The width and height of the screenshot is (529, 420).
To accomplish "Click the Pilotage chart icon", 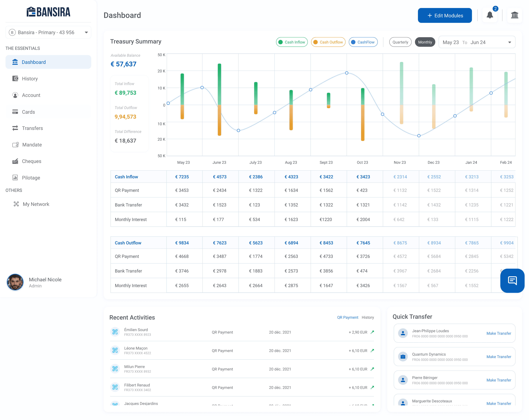I will pyautogui.click(x=15, y=178).
